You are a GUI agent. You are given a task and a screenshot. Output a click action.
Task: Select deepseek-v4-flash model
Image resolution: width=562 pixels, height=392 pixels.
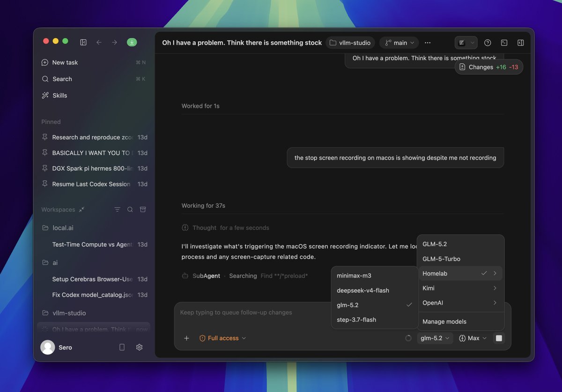pos(375,290)
